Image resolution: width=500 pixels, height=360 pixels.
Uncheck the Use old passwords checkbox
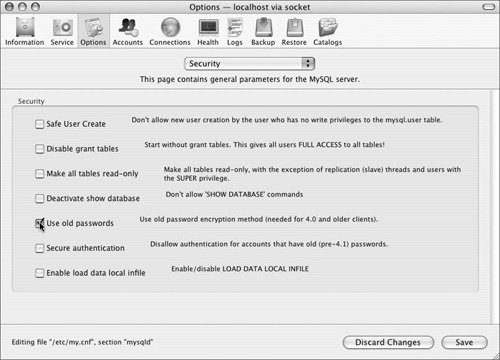pyautogui.click(x=39, y=223)
